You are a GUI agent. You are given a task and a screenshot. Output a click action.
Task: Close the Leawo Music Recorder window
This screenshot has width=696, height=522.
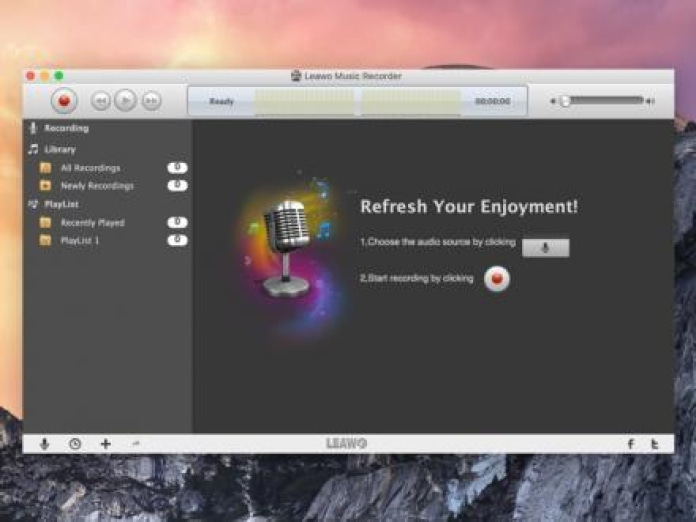coord(31,76)
